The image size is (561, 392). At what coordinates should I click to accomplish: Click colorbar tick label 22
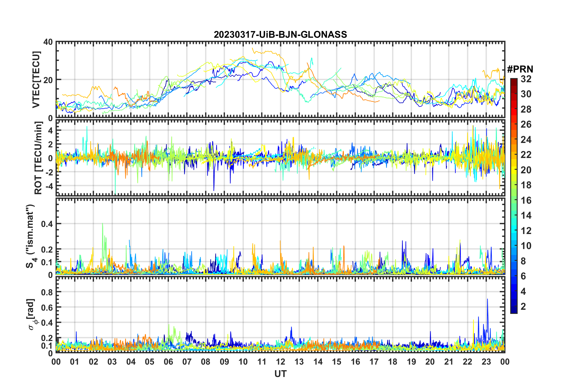526,154
